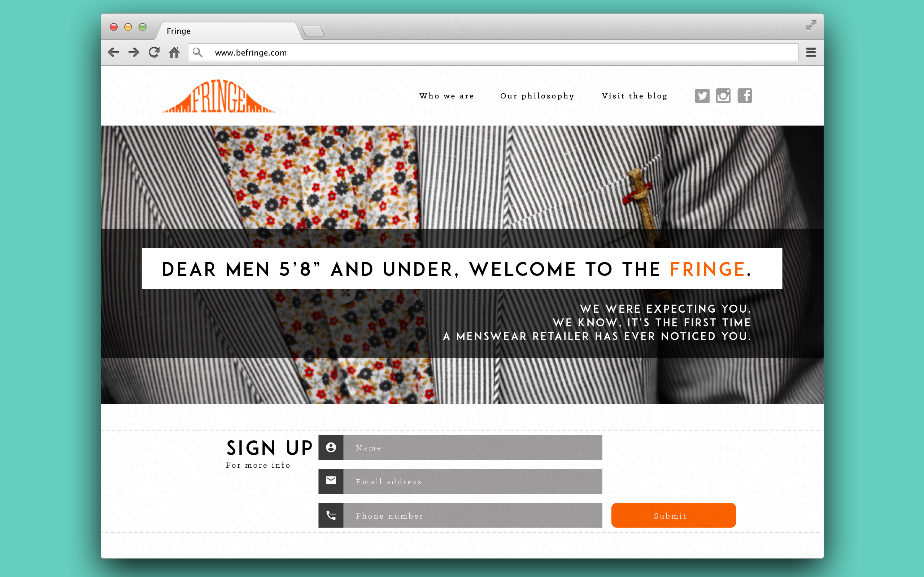Viewport: 924px width, 577px height.
Task: Open the Who we are link
Action: [447, 96]
